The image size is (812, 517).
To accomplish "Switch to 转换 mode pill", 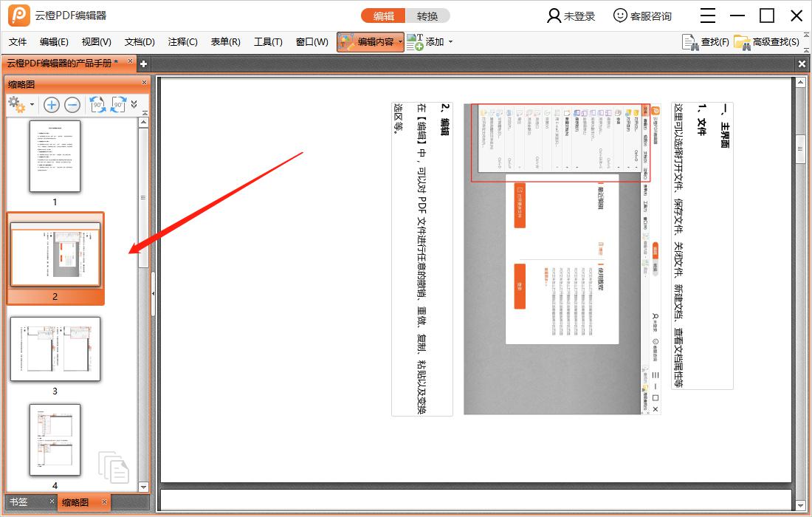I will [x=427, y=16].
